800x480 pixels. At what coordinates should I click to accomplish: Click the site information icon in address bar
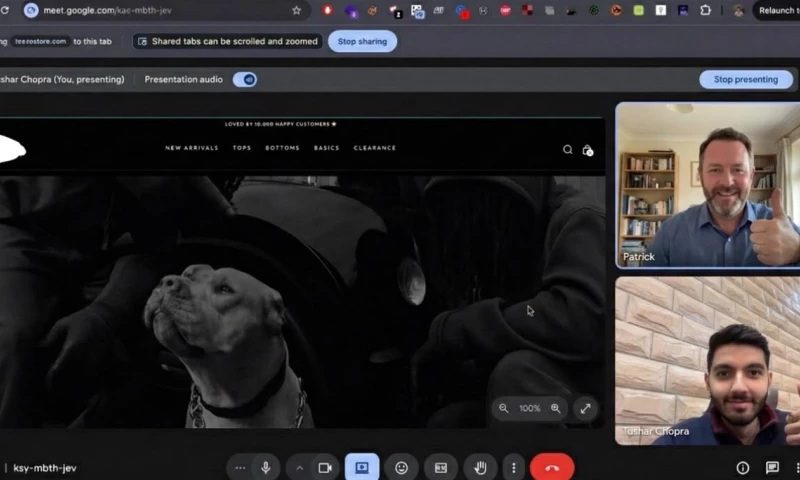click(31, 10)
